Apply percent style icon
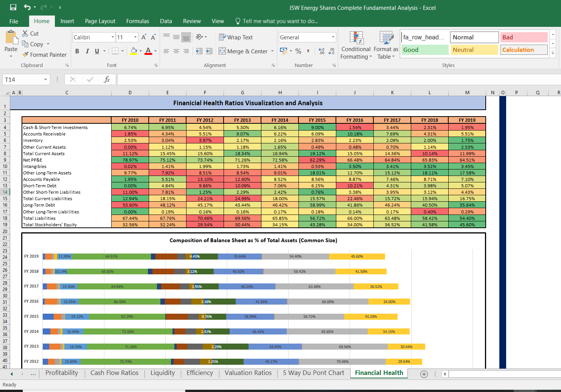Viewport: 561px width, 392px height. (x=298, y=51)
